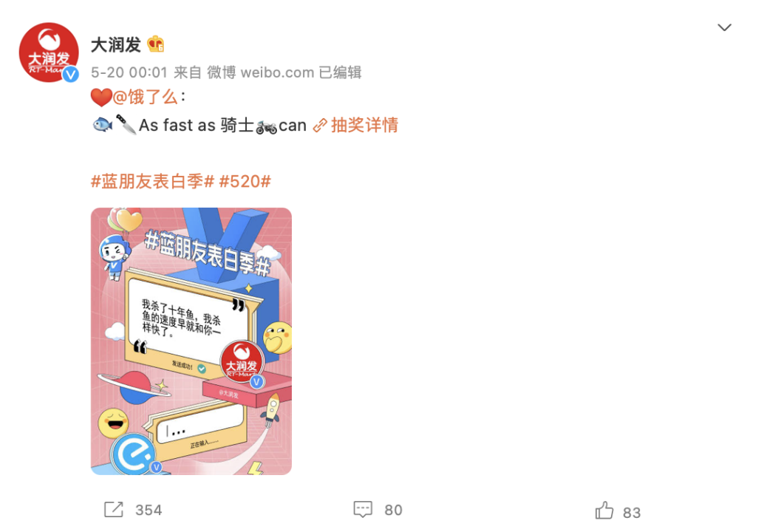
Task: Open the 抽奖详情 lottery link
Action: click(x=364, y=125)
